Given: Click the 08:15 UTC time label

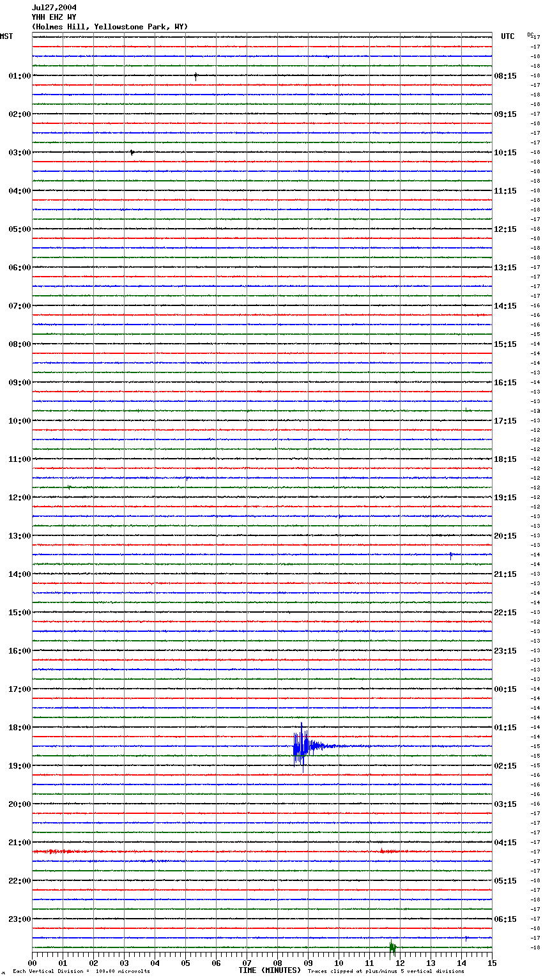Looking at the screenshot, I should pos(505,76).
